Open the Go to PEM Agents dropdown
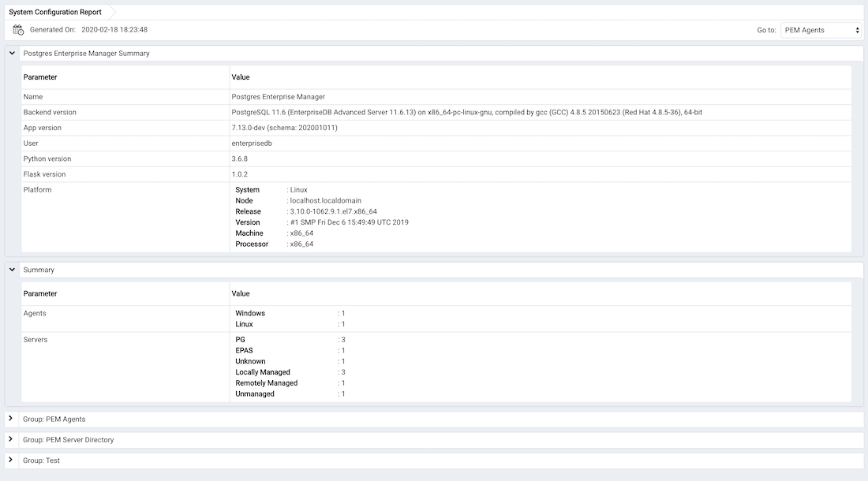Image resolution: width=868 pixels, height=481 pixels. click(x=821, y=31)
